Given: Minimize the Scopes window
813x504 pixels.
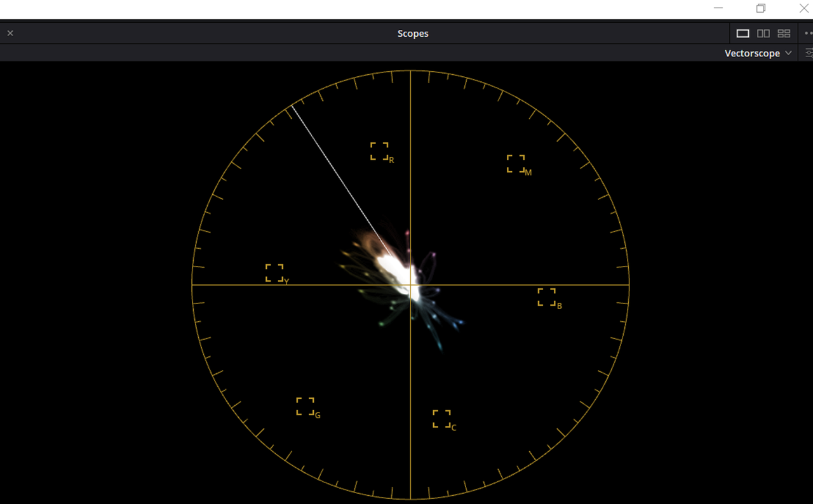Looking at the screenshot, I should pyautogui.click(x=718, y=8).
